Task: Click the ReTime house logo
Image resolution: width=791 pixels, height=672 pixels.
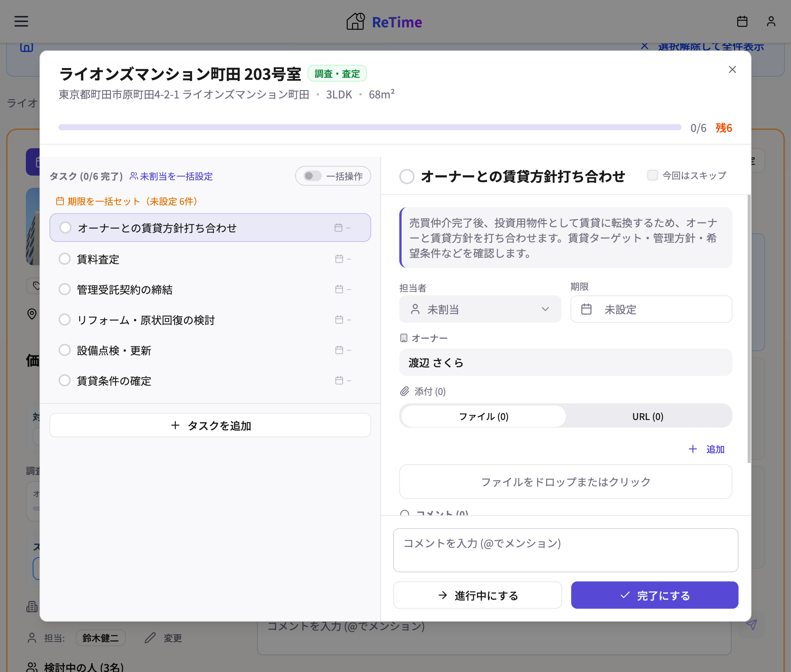Action: click(355, 21)
